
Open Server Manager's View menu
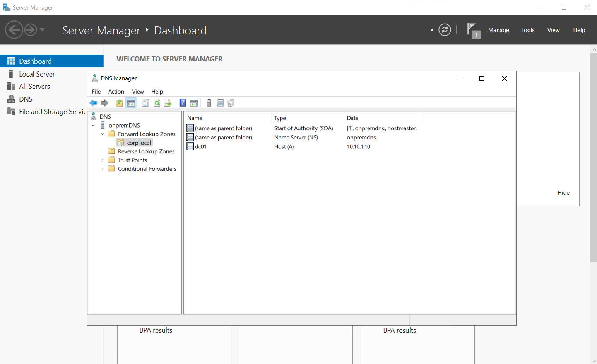point(553,30)
